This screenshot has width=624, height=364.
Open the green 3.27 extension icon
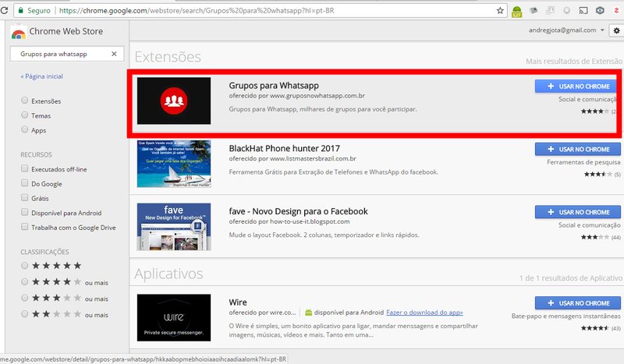516,11
